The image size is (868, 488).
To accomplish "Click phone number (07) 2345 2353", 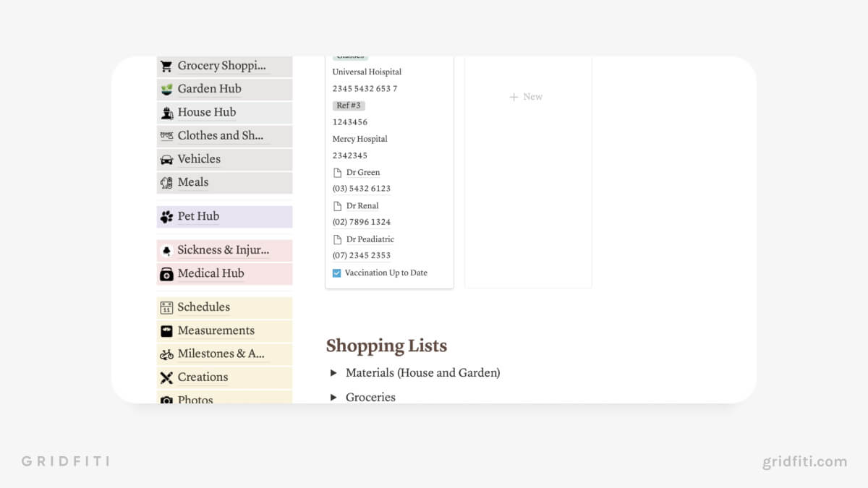I will click(x=362, y=255).
